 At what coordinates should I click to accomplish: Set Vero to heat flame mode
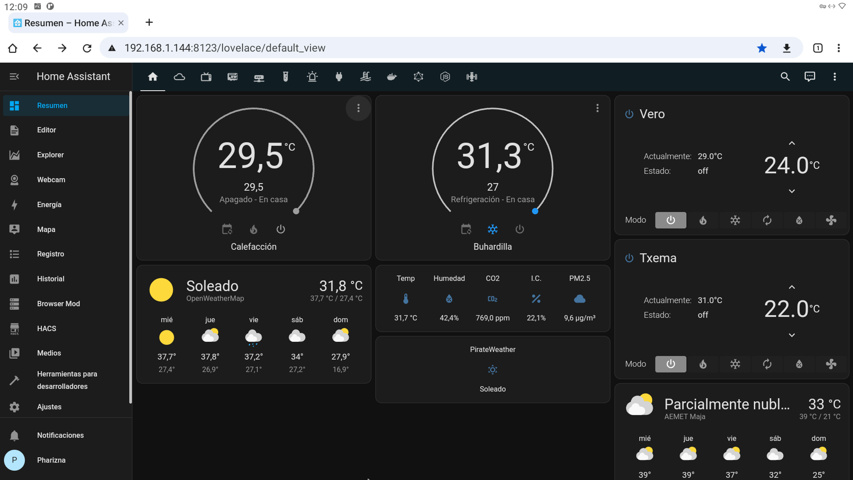click(703, 220)
